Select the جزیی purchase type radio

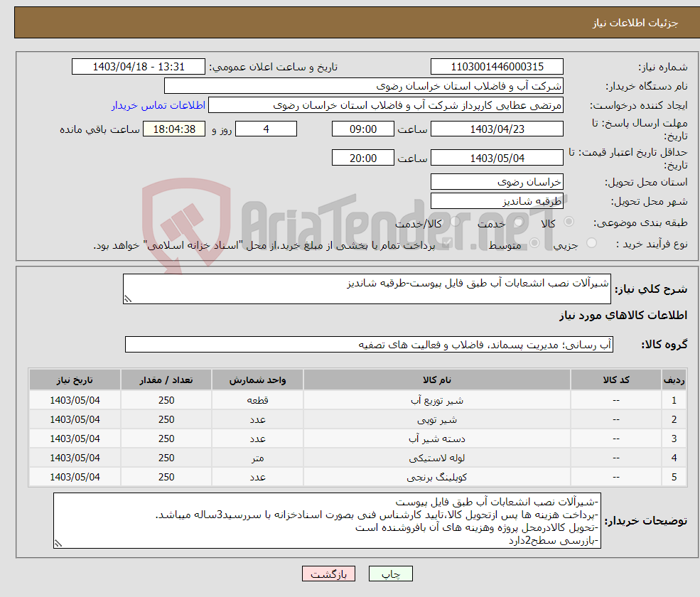591,243
